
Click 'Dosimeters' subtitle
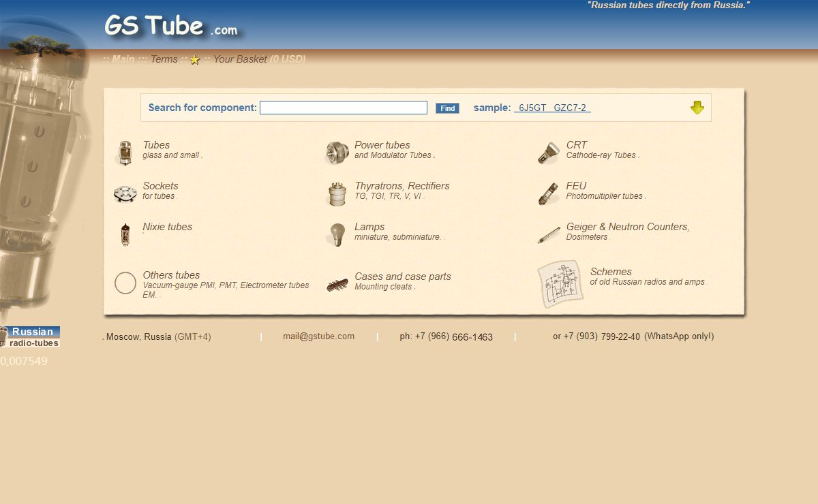(587, 237)
